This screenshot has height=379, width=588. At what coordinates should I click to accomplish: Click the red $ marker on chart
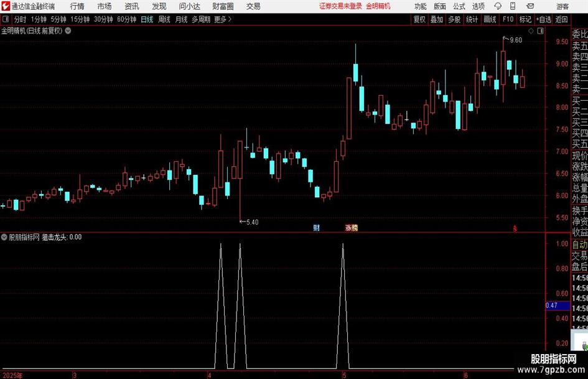[x=515, y=228]
